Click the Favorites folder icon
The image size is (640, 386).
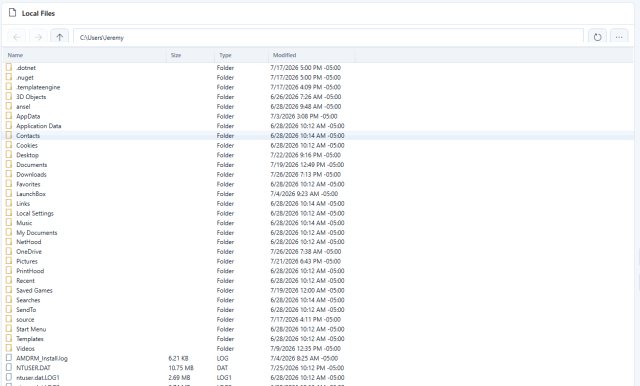[x=9, y=184]
